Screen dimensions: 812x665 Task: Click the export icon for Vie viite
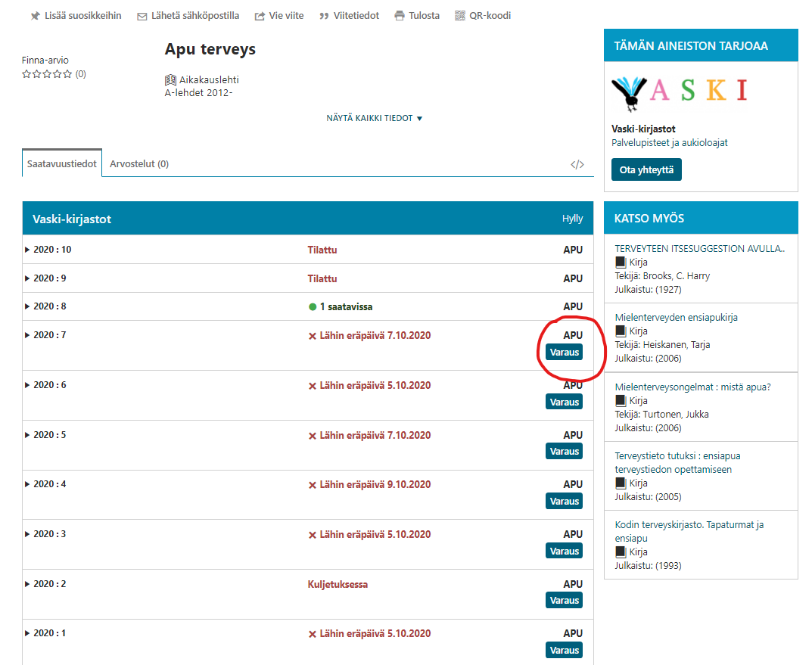pos(260,16)
